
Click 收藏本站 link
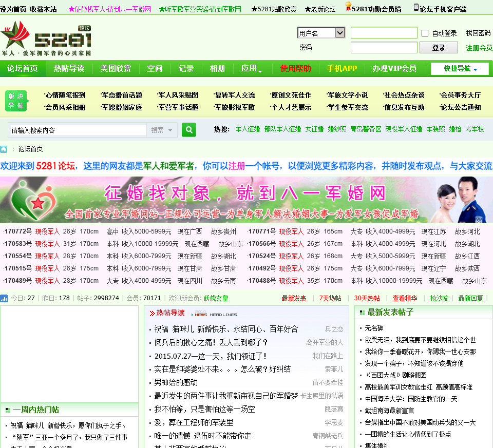(43, 9)
